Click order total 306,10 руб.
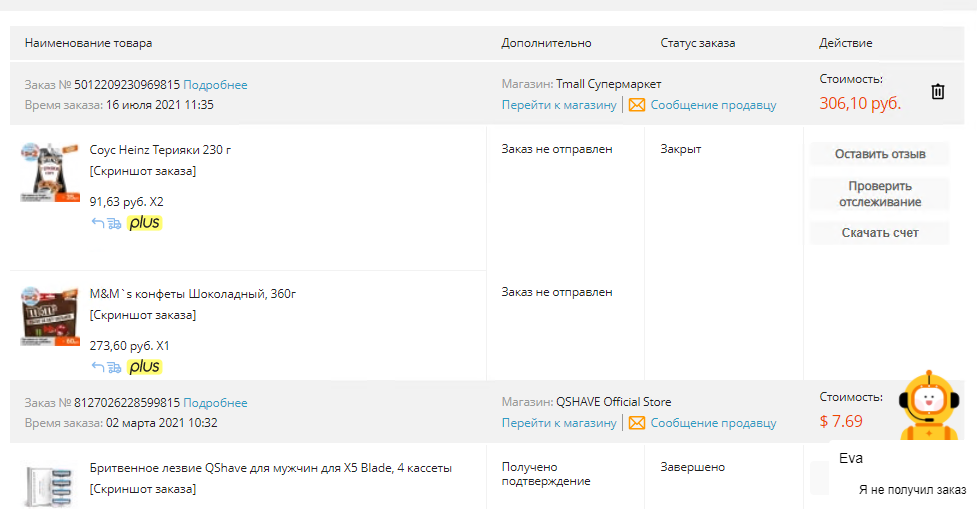This screenshot has height=509, width=977. point(860,103)
